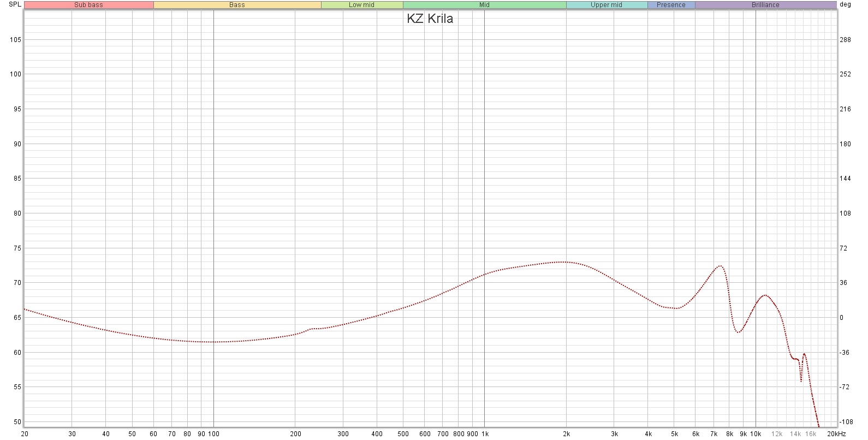Click the Mid frequency band label
868x440 pixels.
coord(484,5)
